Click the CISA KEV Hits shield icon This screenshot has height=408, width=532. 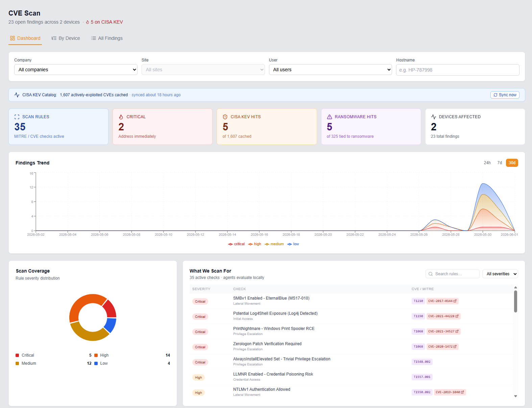[x=225, y=117]
